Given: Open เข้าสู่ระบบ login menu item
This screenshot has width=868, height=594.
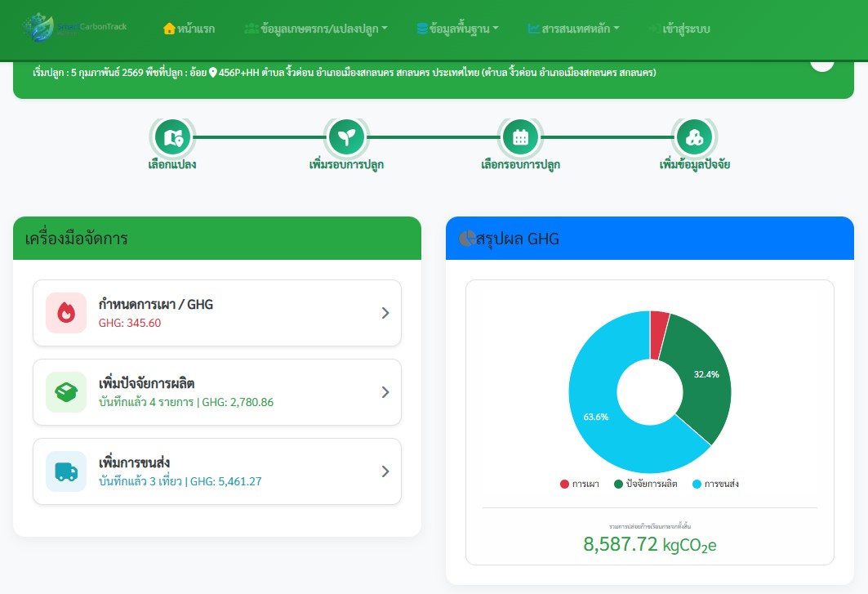Looking at the screenshot, I should (679, 29).
